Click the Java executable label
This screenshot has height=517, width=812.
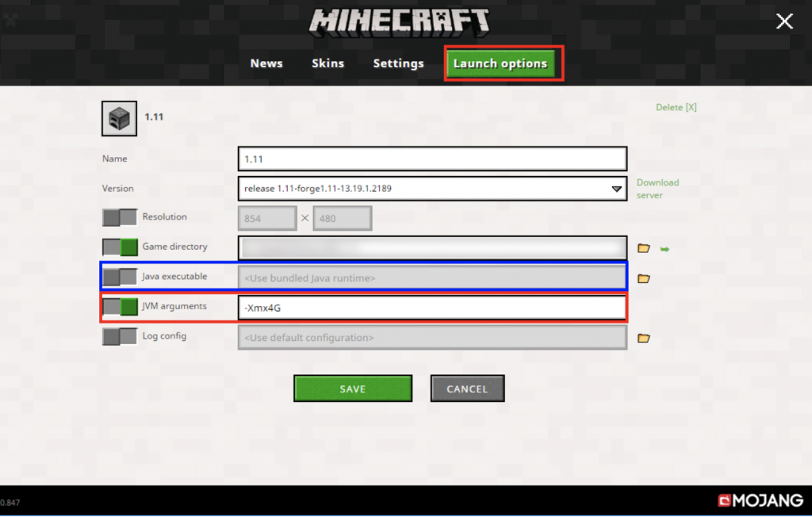click(x=174, y=276)
